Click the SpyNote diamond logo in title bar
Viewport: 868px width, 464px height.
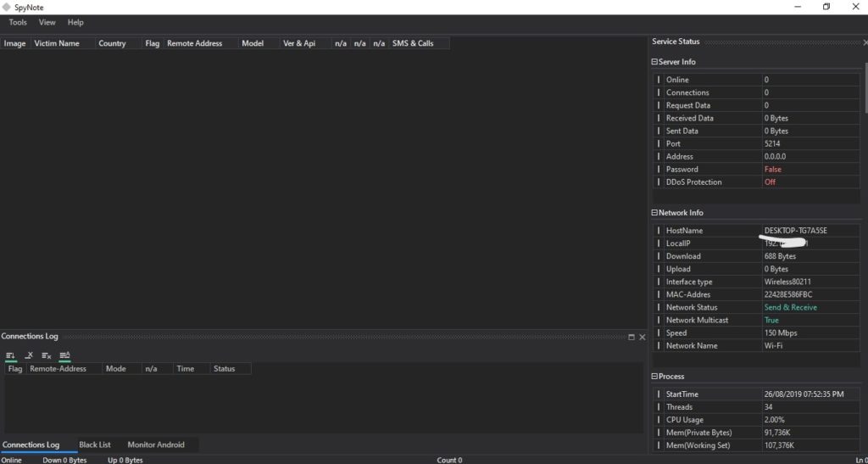pyautogui.click(x=7, y=7)
